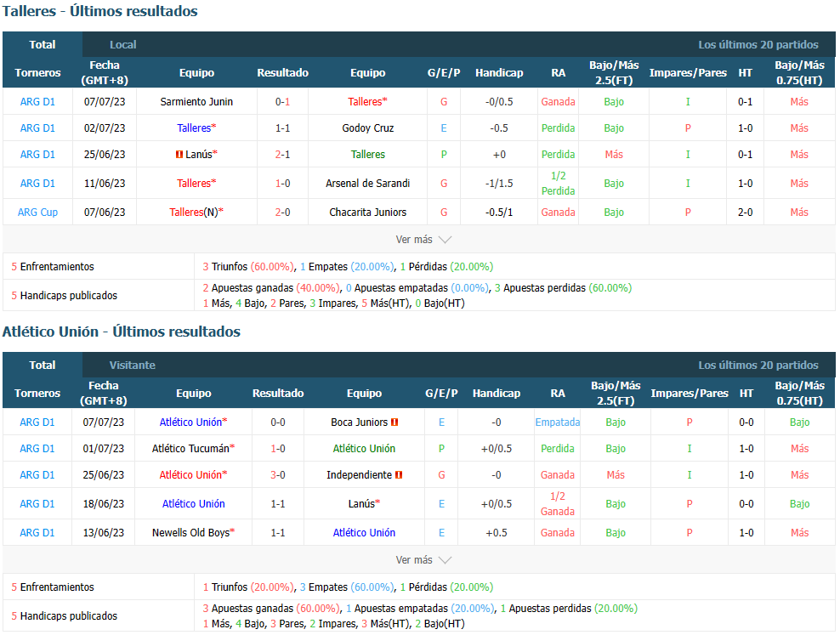
Task: Select Total tab in Talleres results
Action: point(43,44)
